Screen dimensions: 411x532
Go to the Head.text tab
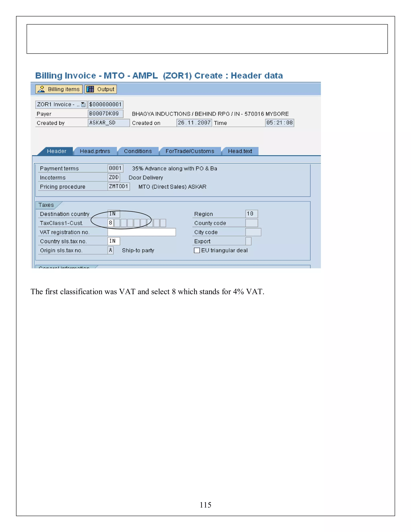(x=240, y=151)
